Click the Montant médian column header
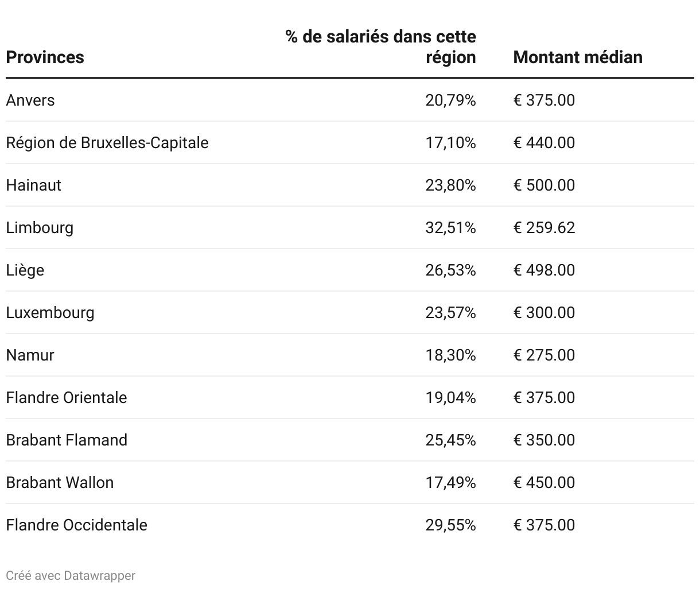 pyautogui.click(x=577, y=57)
